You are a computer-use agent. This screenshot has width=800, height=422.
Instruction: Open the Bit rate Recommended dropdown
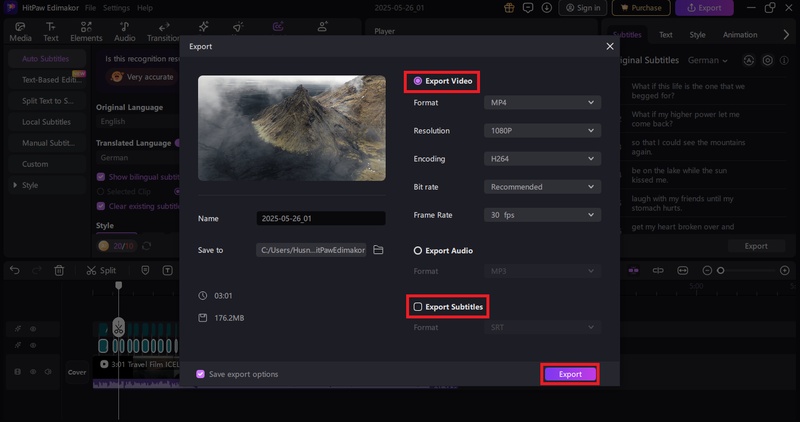click(x=542, y=187)
